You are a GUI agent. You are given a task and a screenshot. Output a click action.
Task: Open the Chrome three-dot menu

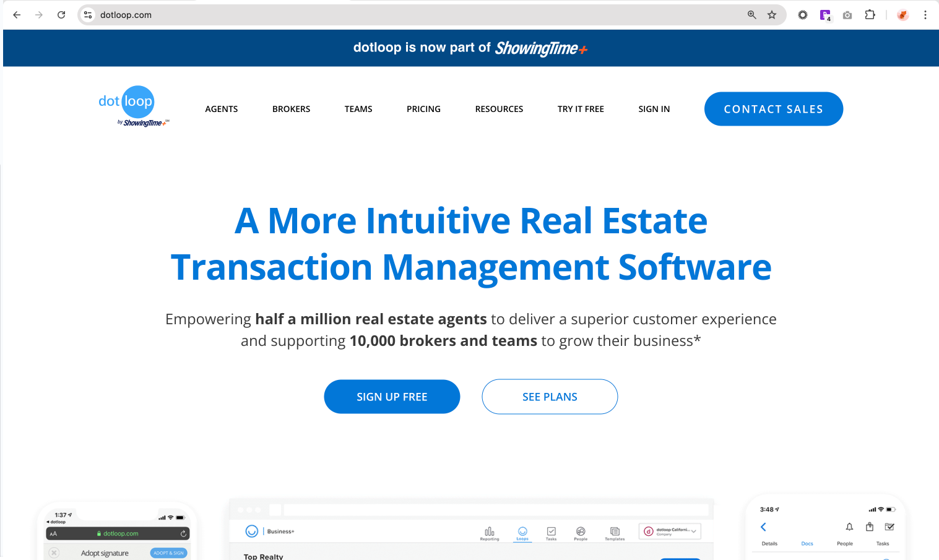925,15
